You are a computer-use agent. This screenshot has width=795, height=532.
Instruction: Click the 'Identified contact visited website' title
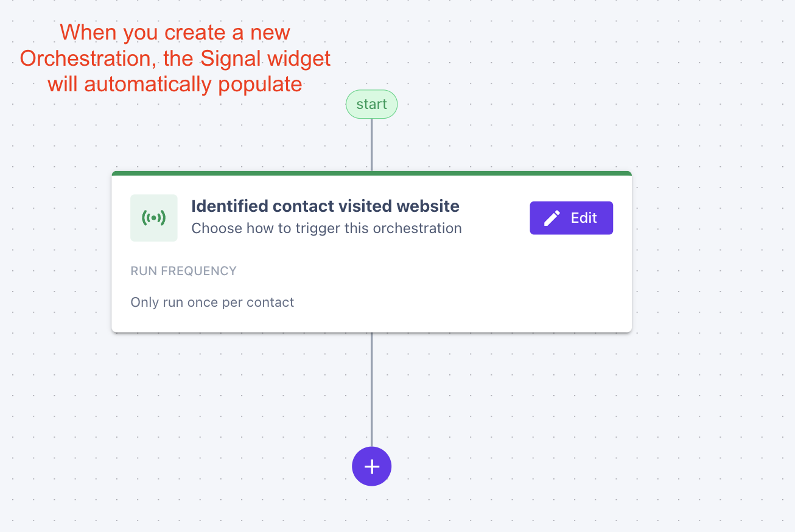(x=325, y=206)
